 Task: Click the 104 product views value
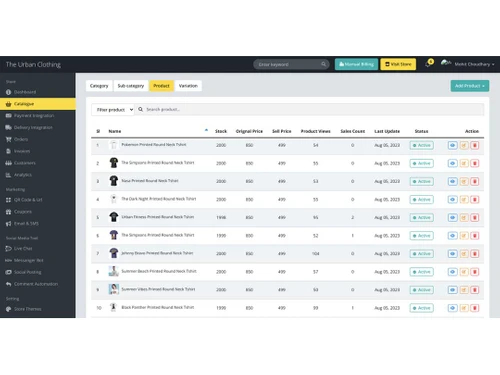tap(315, 254)
